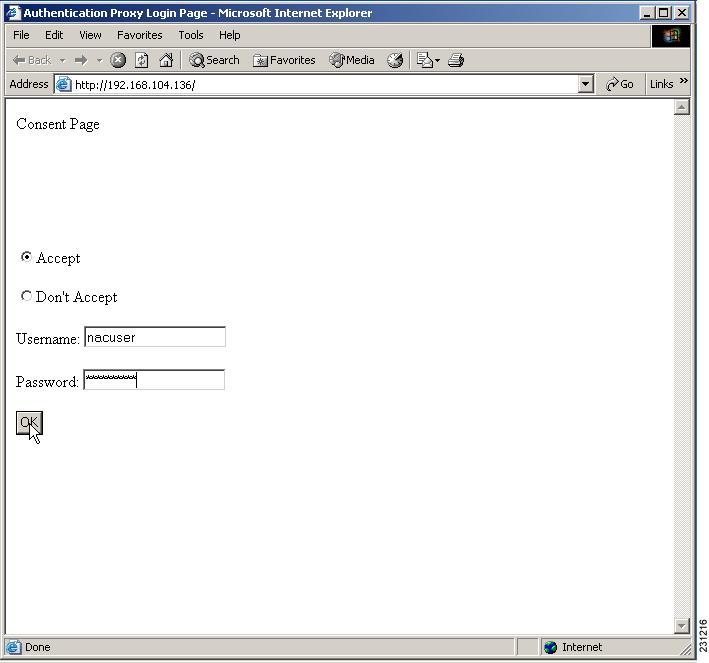The image size is (709, 663).
Task: Click the Go button
Action: tap(620, 84)
